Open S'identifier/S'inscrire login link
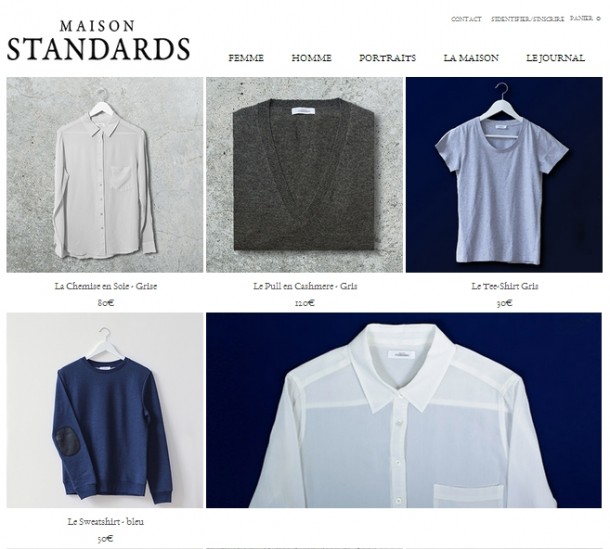Screen dimensions: 610x549 (x=527, y=19)
